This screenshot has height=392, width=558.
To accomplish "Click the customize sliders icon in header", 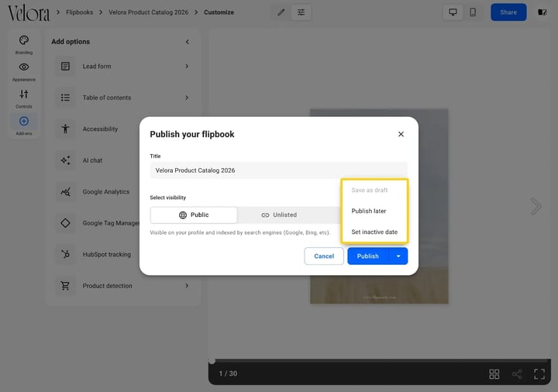I will pyautogui.click(x=301, y=12).
